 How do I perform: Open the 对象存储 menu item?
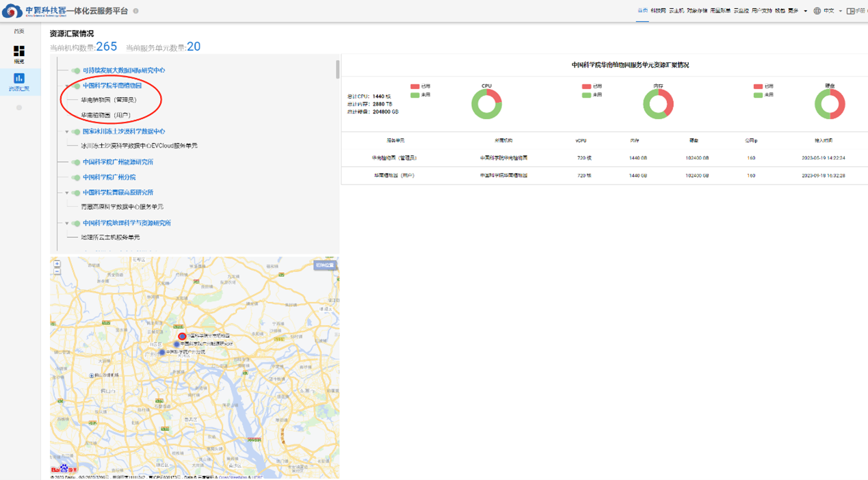[697, 11]
